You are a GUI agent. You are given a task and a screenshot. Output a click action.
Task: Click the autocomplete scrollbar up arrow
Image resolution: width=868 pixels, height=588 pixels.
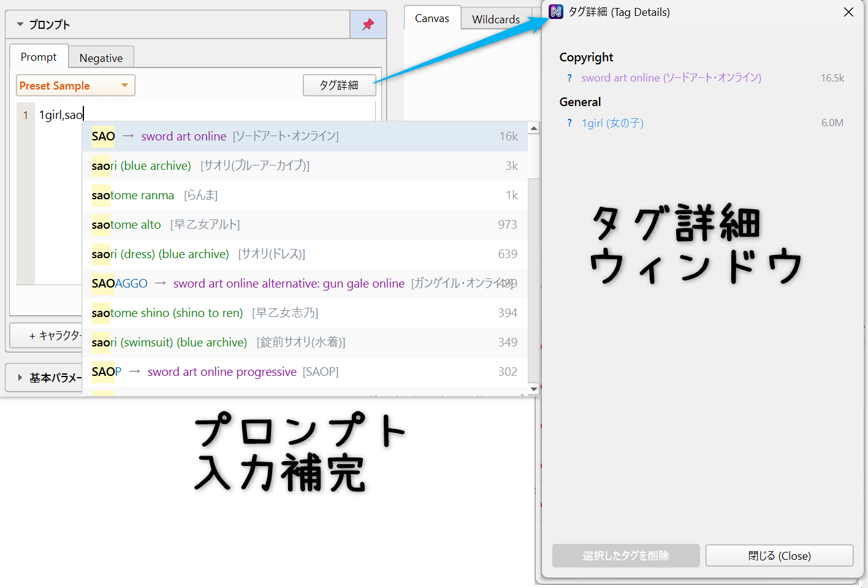pyautogui.click(x=533, y=128)
